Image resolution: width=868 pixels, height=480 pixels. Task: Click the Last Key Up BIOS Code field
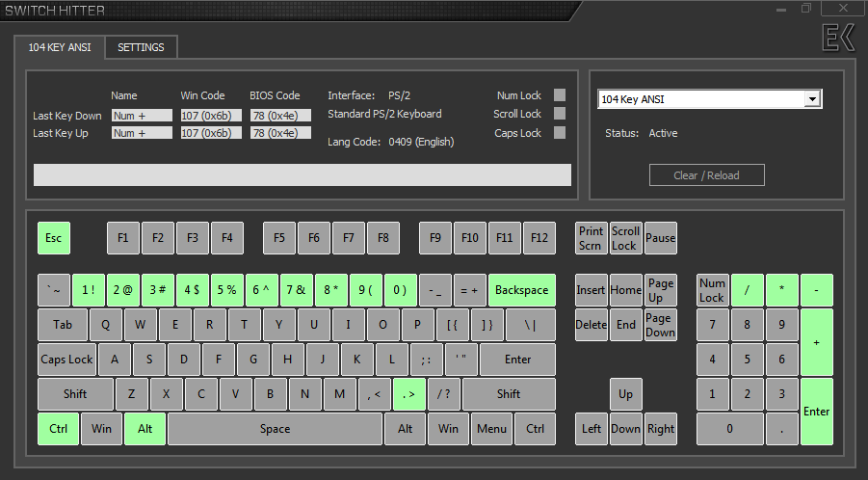(280, 133)
